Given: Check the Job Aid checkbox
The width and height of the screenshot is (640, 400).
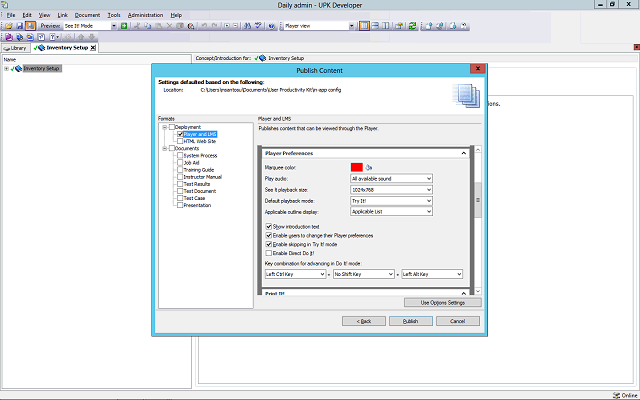Looking at the screenshot, I should click(180, 162).
